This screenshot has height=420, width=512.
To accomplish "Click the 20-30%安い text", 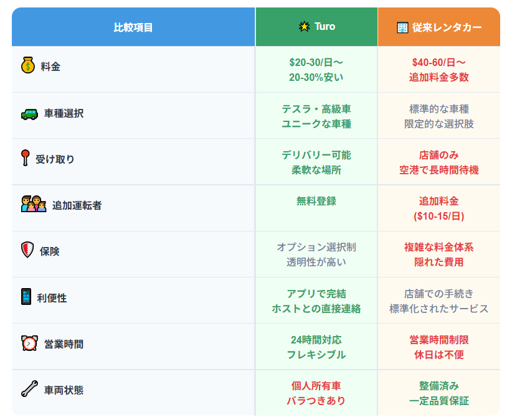I will pos(316,77).
